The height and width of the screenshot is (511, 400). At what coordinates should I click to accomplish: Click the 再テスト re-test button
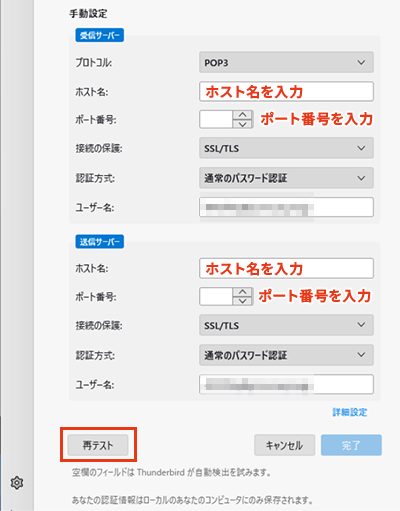pyautogui.click(x=98, y=445)
